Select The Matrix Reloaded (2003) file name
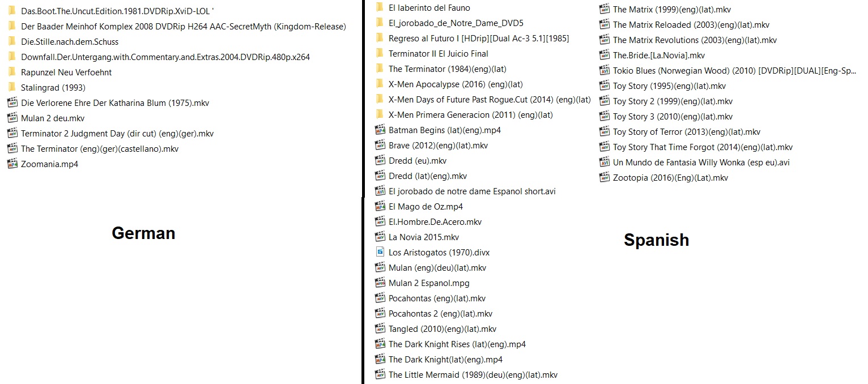Viewport: 868px width, 384px height. 691,24
